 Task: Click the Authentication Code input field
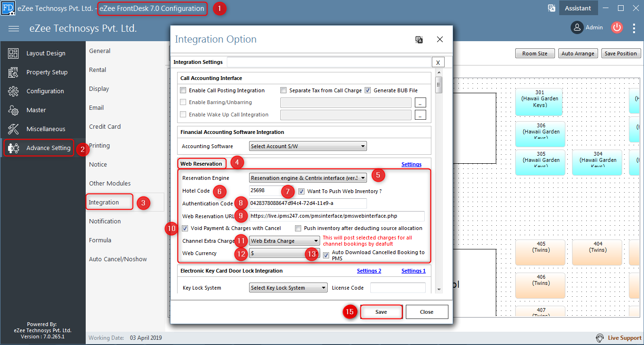[x=308, y=203]
